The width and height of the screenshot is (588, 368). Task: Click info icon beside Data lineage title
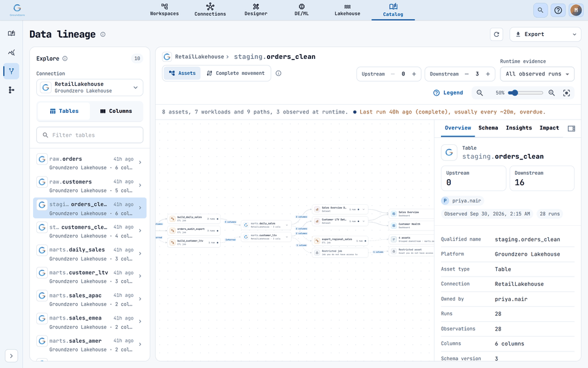[x=103, y=34]
